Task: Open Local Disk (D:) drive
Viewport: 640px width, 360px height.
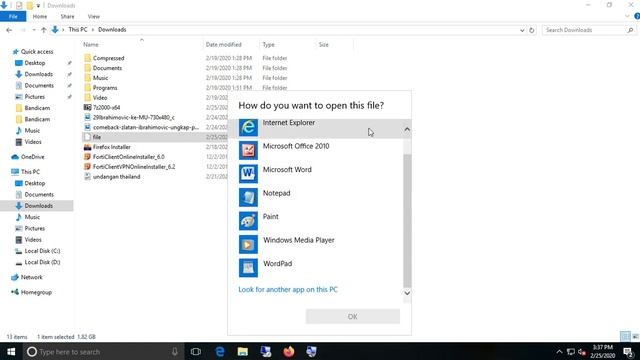Action: pyautogui.click(x=42, y=262)
